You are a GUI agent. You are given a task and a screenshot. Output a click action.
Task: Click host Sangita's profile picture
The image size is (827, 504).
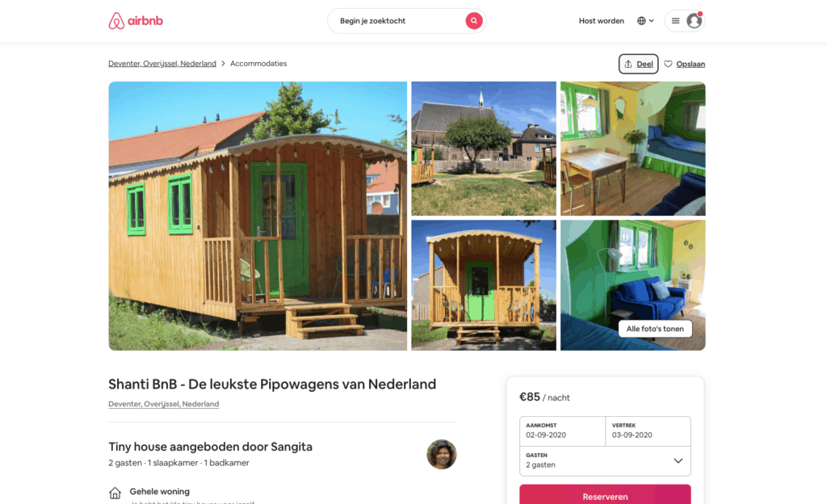[442, 454]
